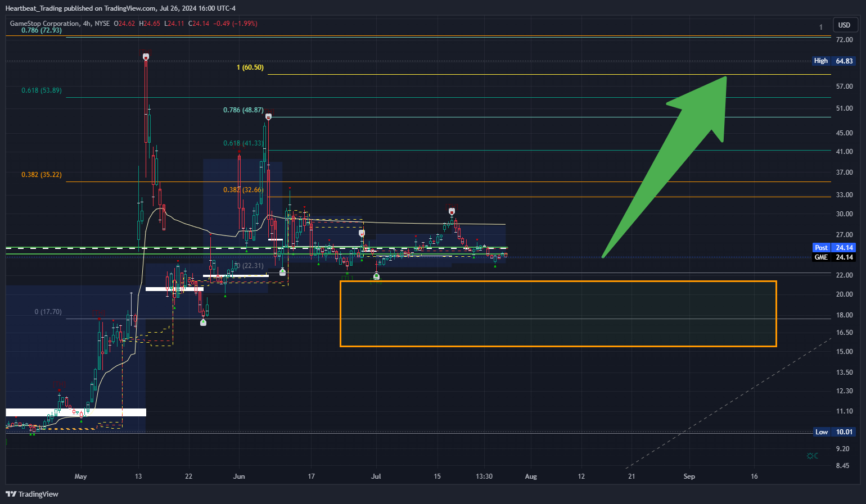Click the 9.20 price axis value

click(x=843, y=449)
